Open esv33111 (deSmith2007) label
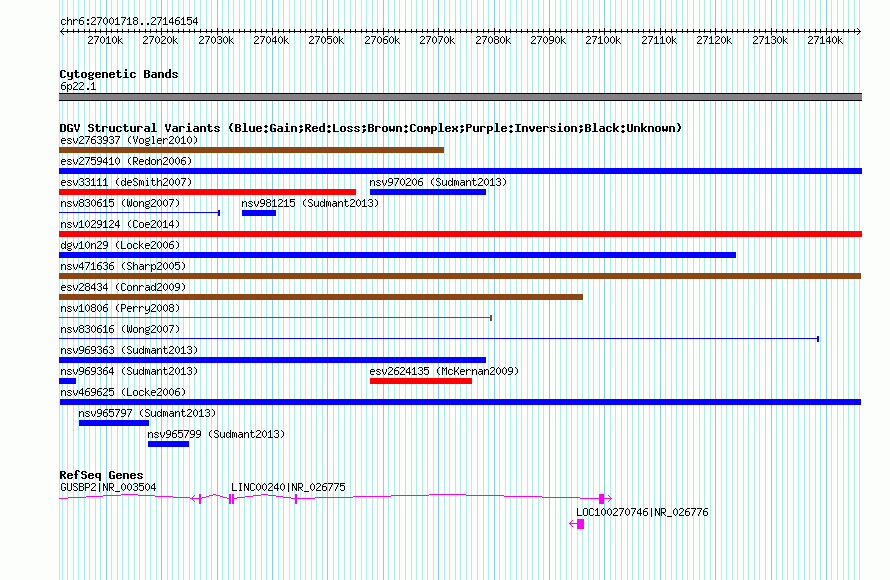 tap(126, 182)
